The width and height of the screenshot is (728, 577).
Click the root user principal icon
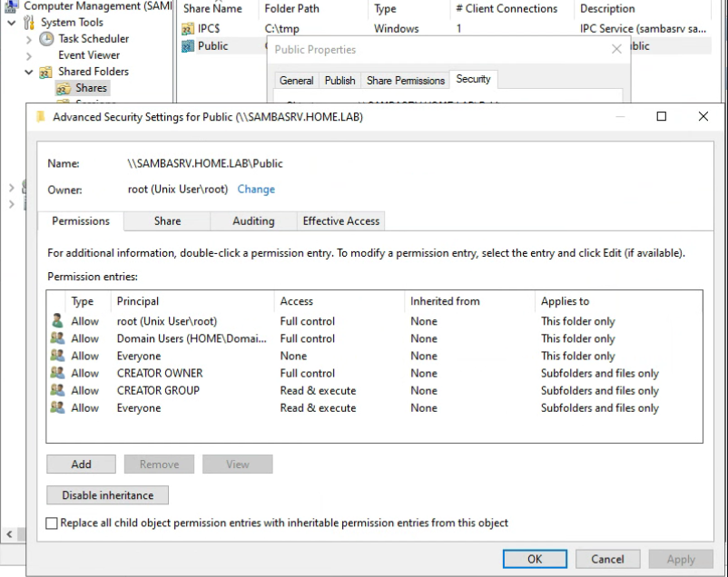coord(58,321)
